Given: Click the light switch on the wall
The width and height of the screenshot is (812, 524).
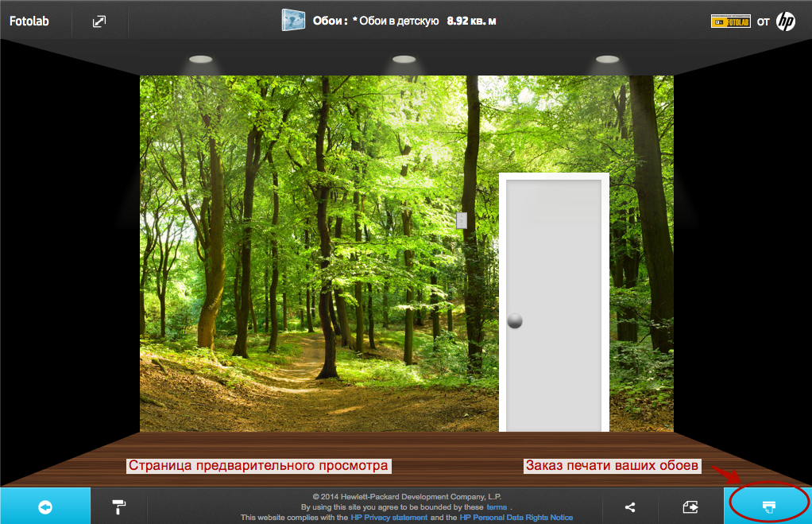Looking at the screenshot, I should point(462,220).
